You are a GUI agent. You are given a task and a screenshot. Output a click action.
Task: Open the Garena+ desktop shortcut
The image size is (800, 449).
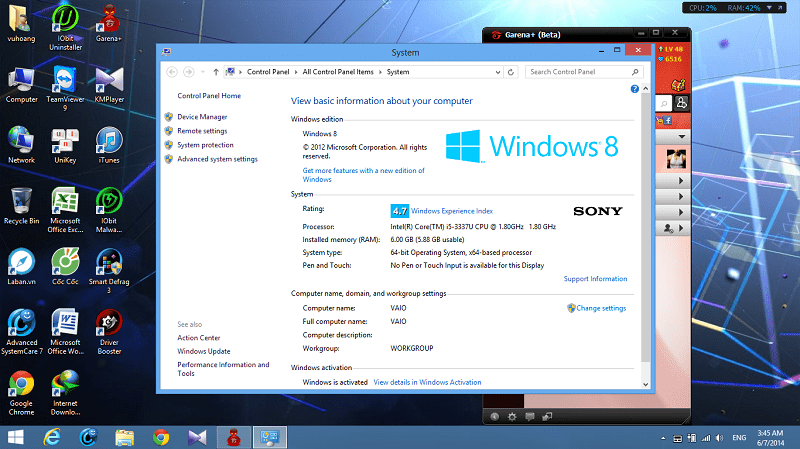click(109, 23)
